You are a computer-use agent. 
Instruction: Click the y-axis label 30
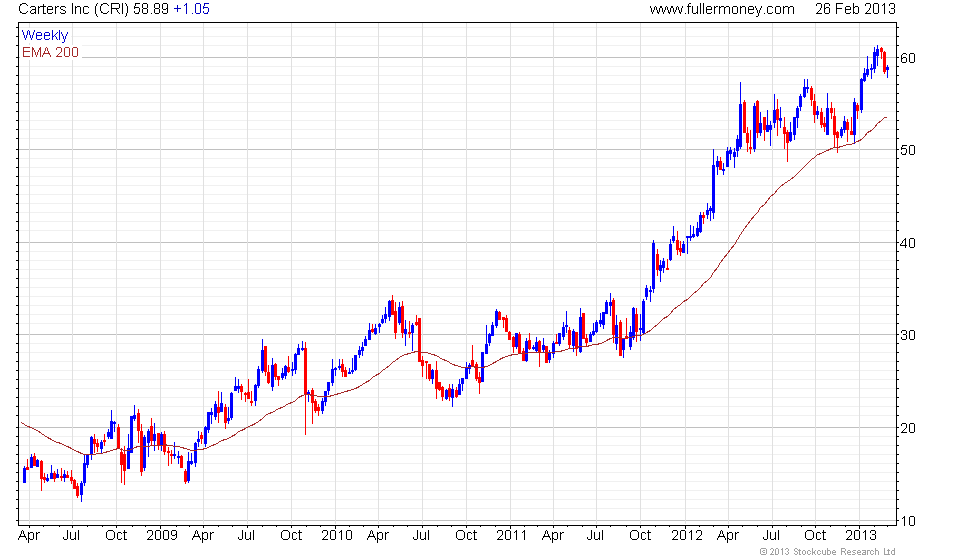click(x=908, y=335)
